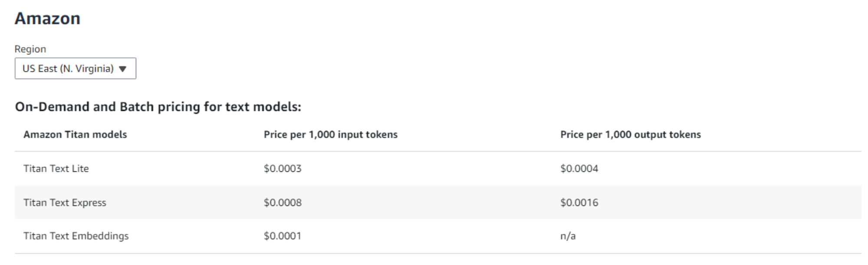This screenshot has width=868, height=265.
Task: Click Titan Text Express output price $0.0016
Action: [579, 202]
